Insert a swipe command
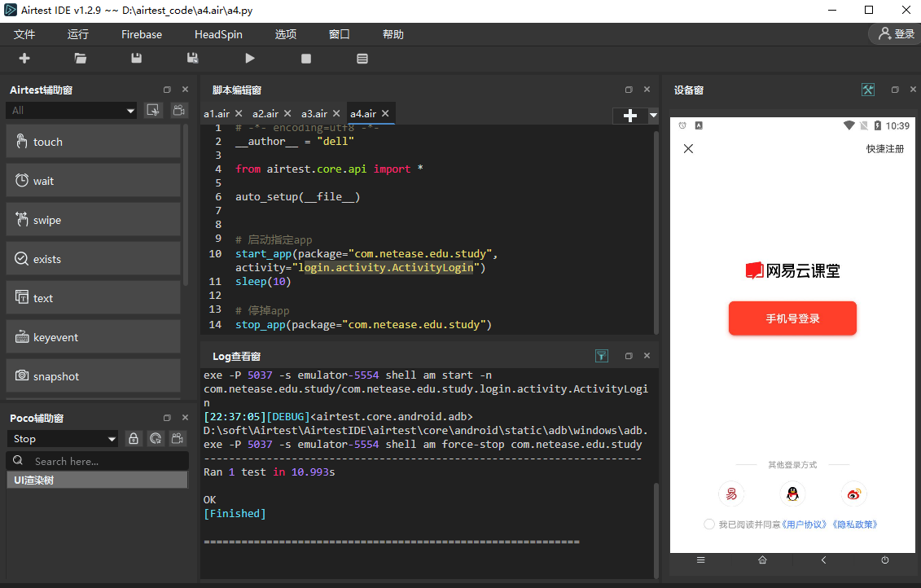921x588 pixels. tap(93, 220)
